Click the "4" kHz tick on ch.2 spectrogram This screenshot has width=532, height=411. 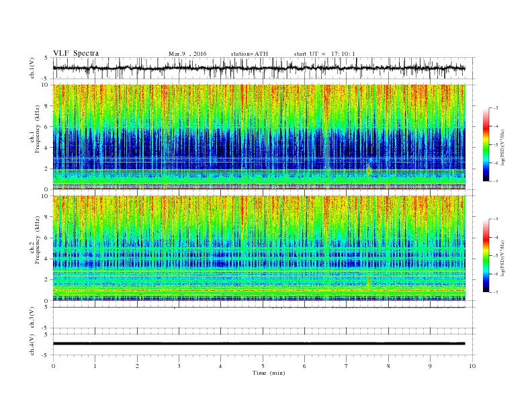[x=46, y=259]
